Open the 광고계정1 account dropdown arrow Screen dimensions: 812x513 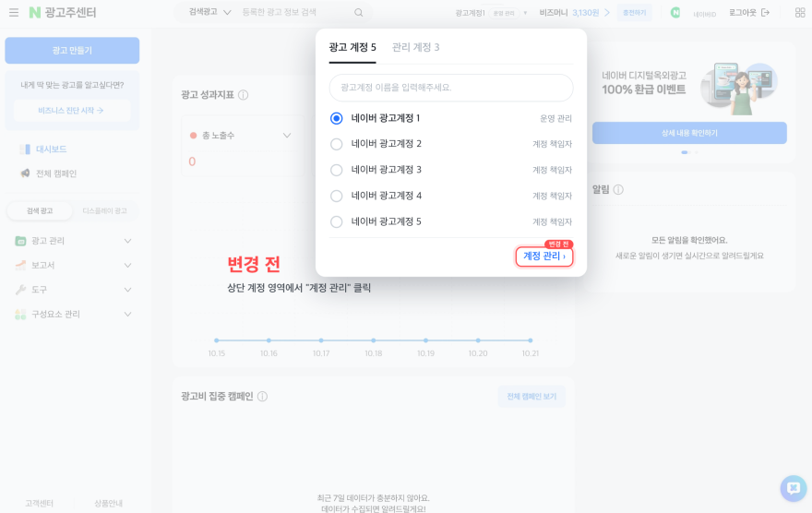tap(525, 13)
